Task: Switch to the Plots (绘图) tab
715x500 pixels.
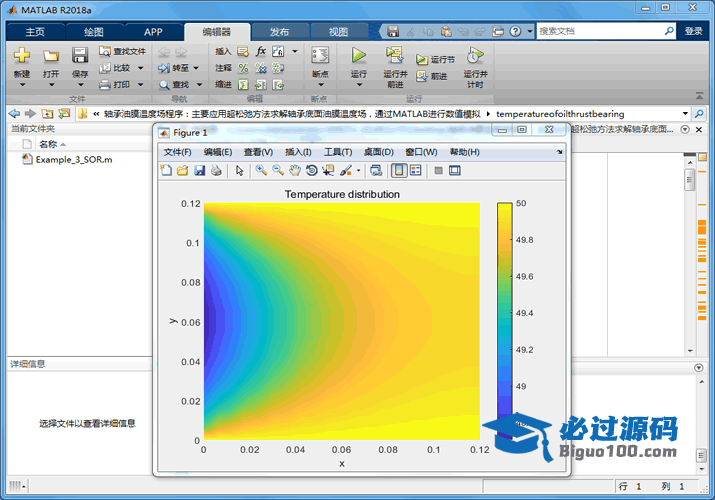Action: pyautogui.click(x=94, y=32)
